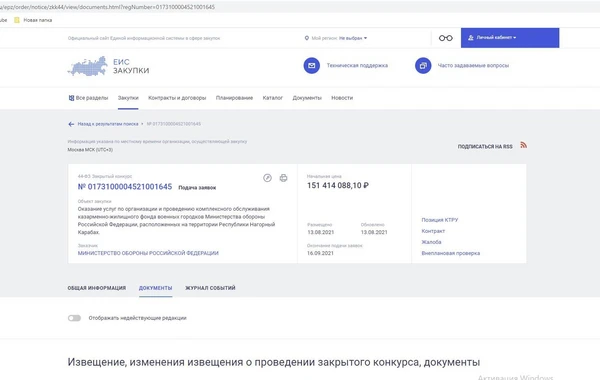This screenshot has height=380, width=600.
Task: Click the Новая папка bookmark folder
Action: (x=33, y=20)
